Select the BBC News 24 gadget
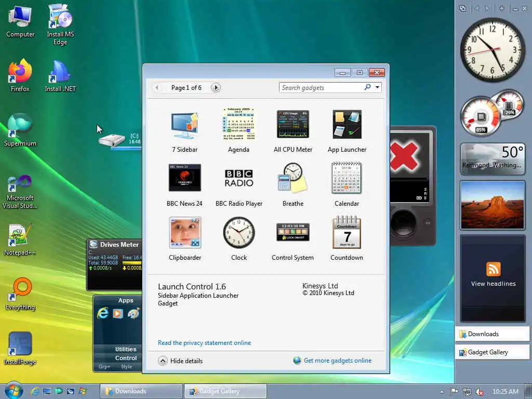532x399 pixels. [184, 178]
